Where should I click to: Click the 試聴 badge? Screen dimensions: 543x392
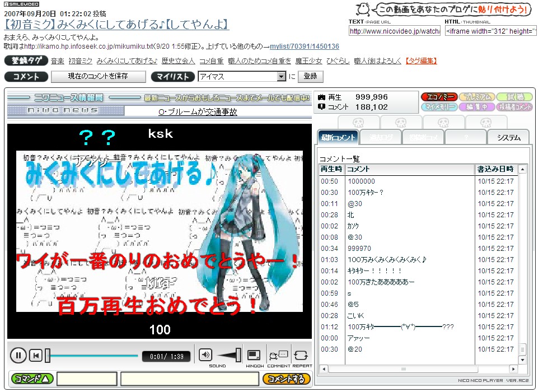514,97
